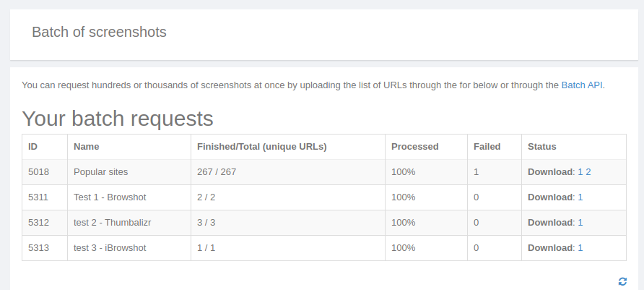
Task: Click the Failed column header
Action: tap(487, 147)
